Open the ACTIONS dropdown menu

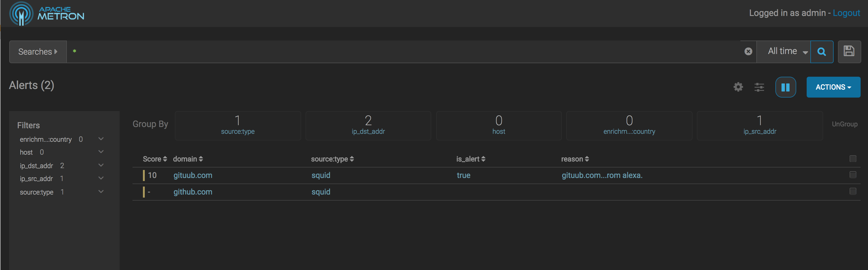pos(833,87)
